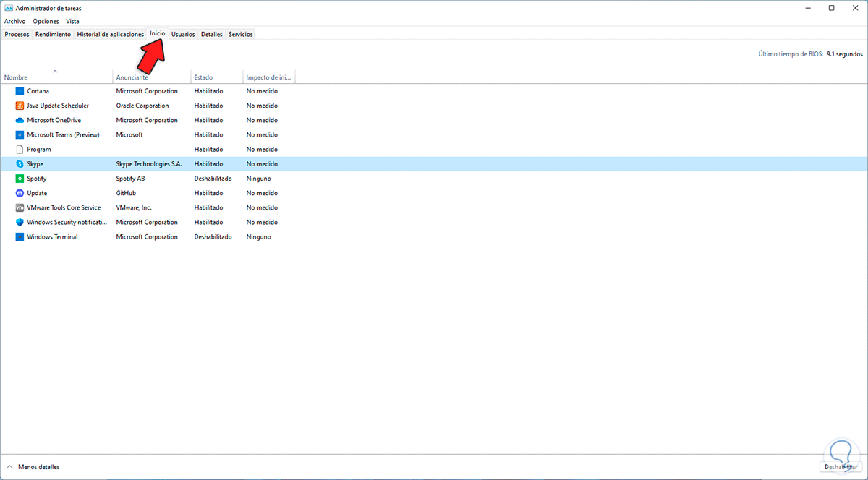Screen dimensions: 868x480
Task: Sort by the Estado column header
Action: point(217,77)
